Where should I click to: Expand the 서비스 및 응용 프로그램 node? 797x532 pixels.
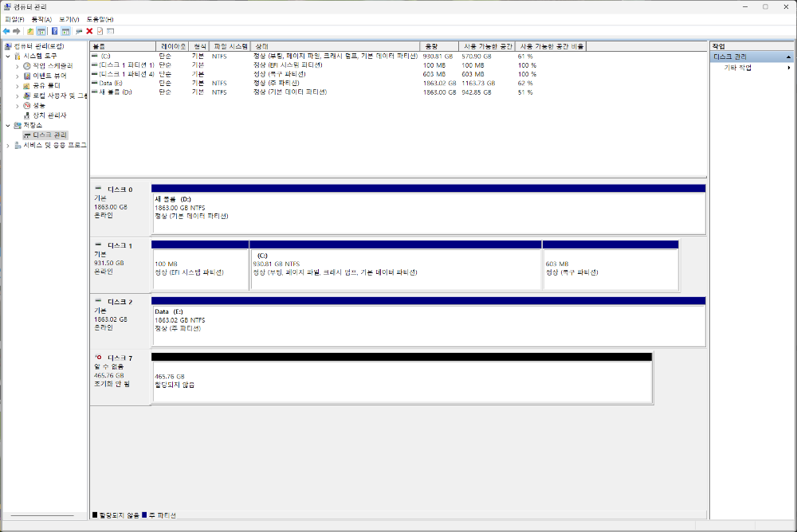(8, 145)
